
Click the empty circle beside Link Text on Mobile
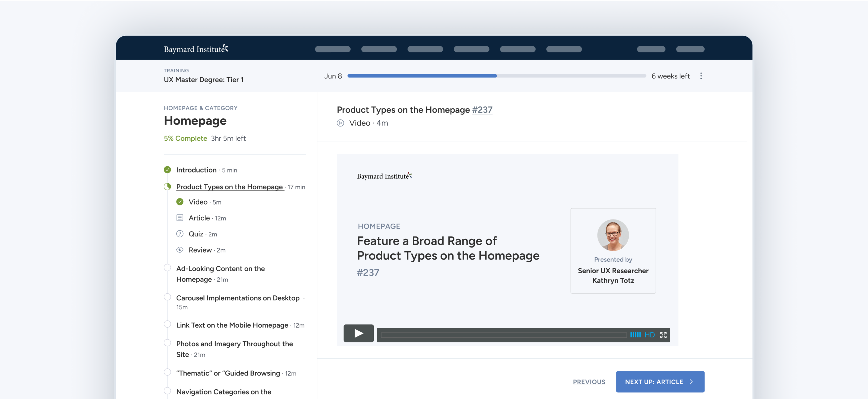(167, 324)
